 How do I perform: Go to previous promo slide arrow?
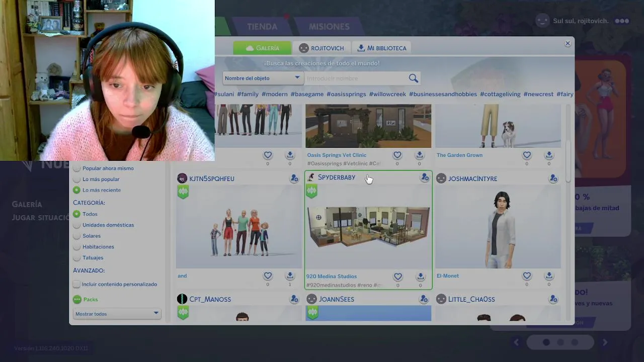(x=516, y=342)
